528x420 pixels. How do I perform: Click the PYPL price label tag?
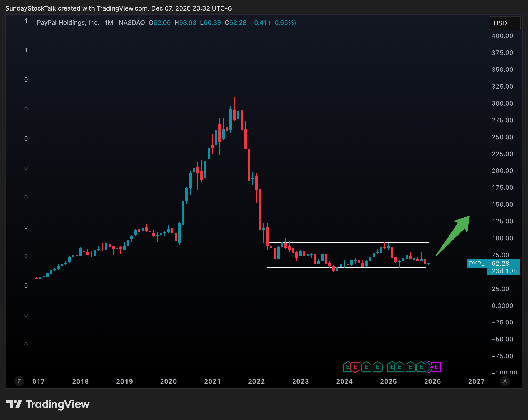point(477,264)
